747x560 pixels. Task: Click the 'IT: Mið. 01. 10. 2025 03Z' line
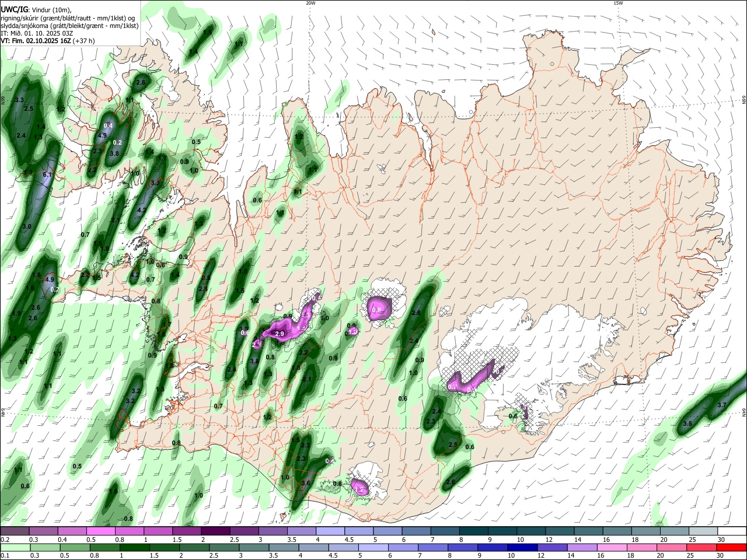36,33
